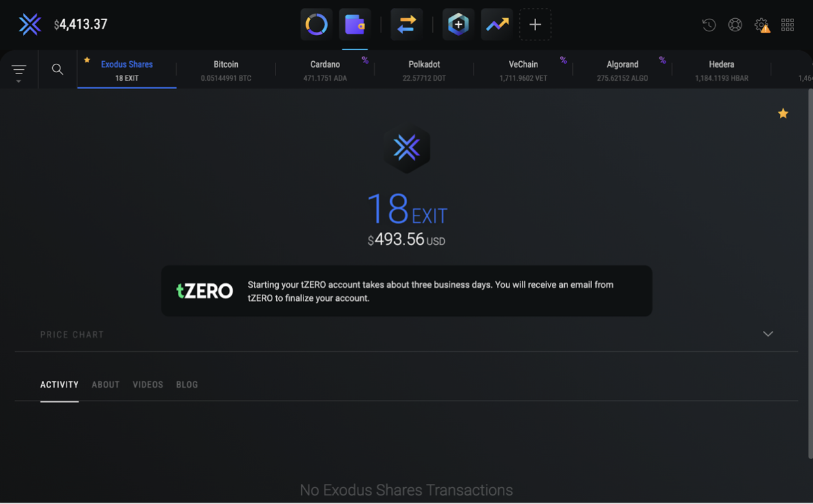Click the tZERO logo in banner
The height and width of the screenshot is (504, 813).
(205, 290)
